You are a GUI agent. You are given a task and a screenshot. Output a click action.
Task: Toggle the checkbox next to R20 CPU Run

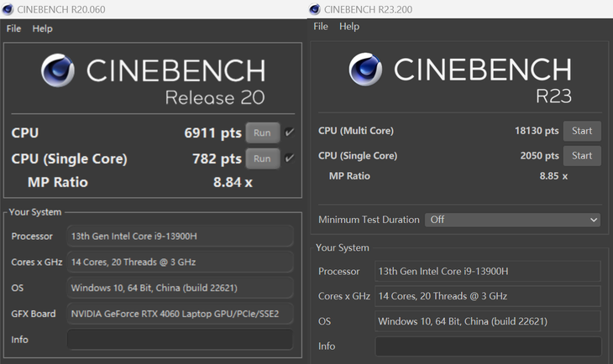coord(290,133)
